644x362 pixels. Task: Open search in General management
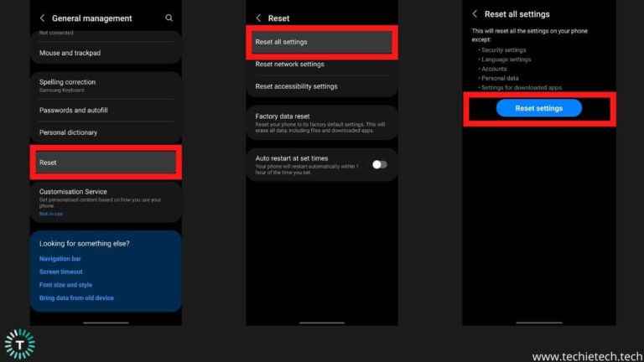tap(169, 18)
